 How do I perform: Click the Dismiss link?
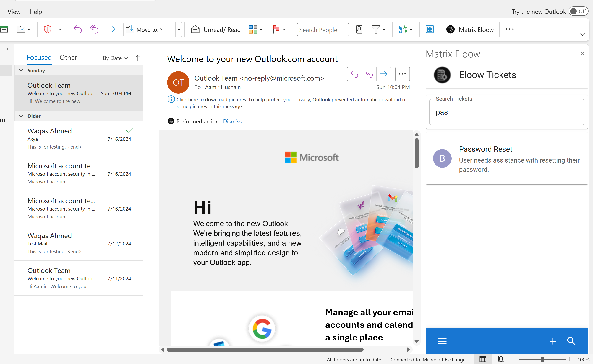tap(232, 122)
